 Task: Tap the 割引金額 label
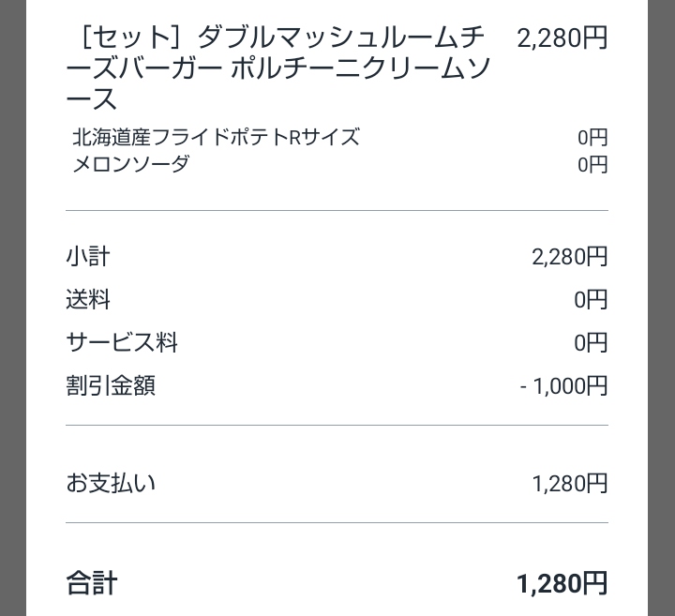111,385
